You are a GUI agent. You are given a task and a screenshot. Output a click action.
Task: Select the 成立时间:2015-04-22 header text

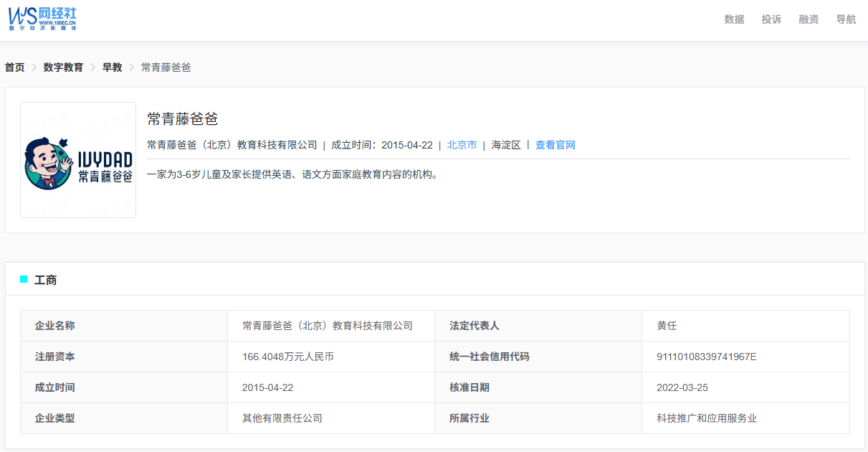(382, 145)
